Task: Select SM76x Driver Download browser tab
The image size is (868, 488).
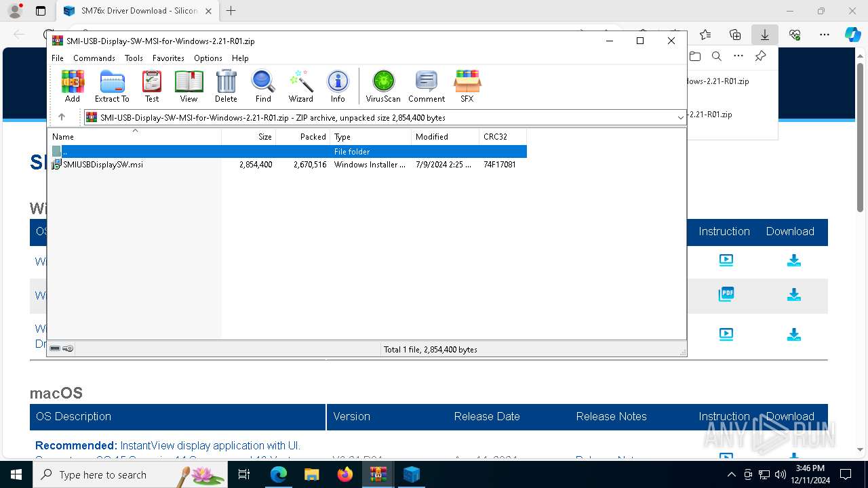Action: [136, 11]
